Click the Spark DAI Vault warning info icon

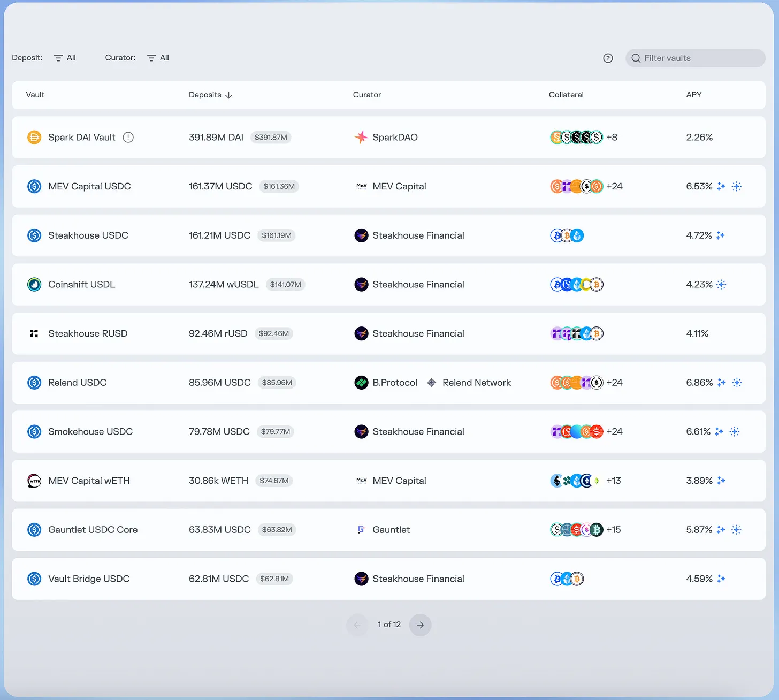click(x=128, y=138)
